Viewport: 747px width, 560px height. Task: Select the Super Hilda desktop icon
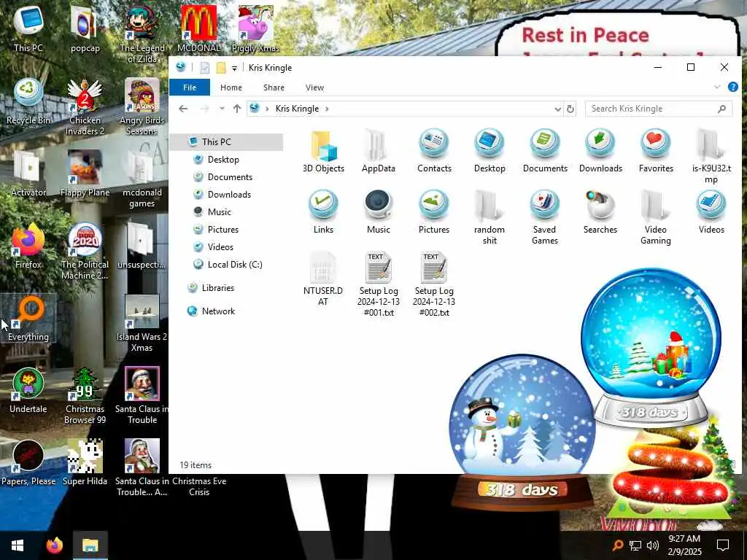(x=85, y=463)
